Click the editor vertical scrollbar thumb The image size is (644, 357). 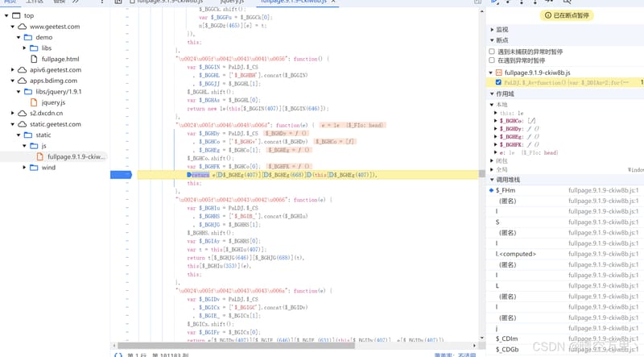pyautogui.click(x=481, y=174)
